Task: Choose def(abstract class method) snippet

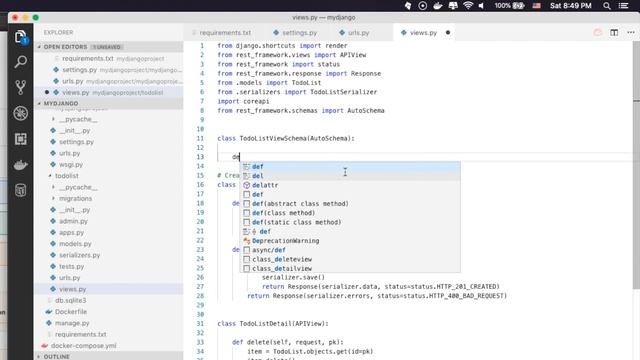Action: tap(350, 204)
